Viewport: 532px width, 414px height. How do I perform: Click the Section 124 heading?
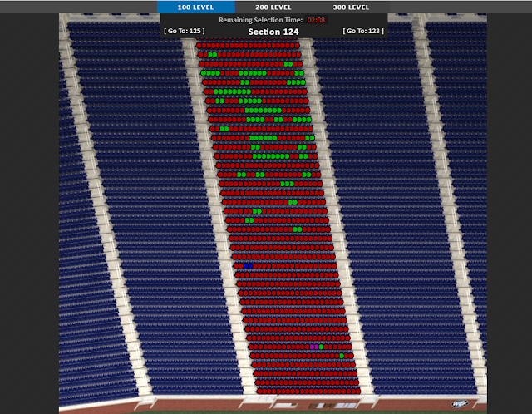pyautogui.click(x=273, y=32)
